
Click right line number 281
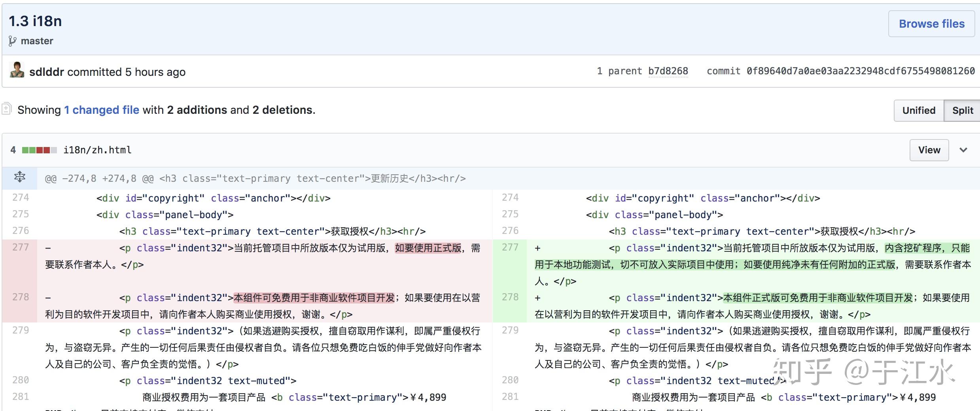pos(510,397)
